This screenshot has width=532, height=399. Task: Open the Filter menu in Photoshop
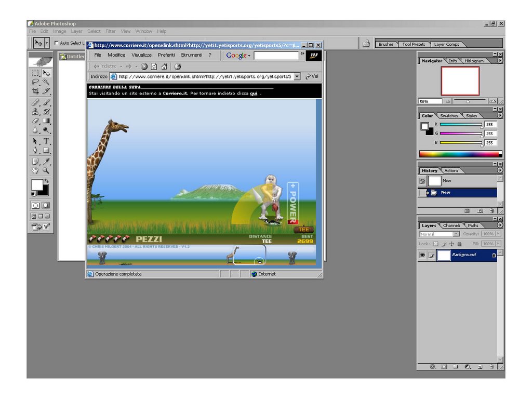click(x=111, y=31)
